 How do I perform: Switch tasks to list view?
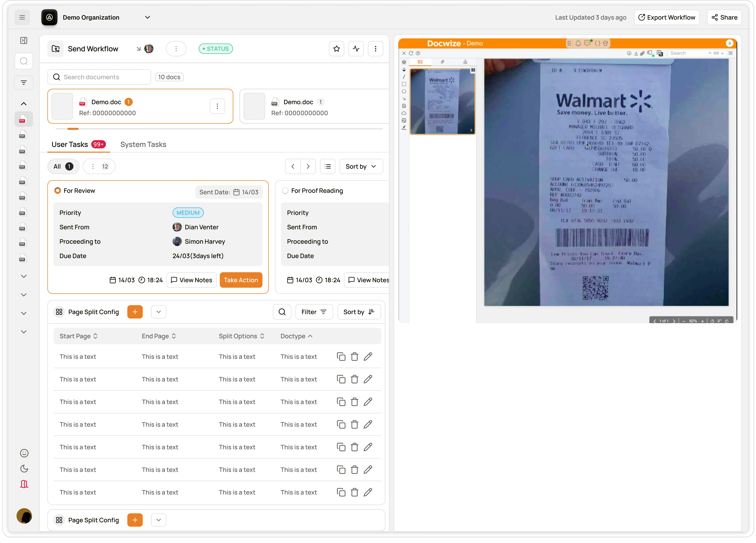click(x=328, y=166)
